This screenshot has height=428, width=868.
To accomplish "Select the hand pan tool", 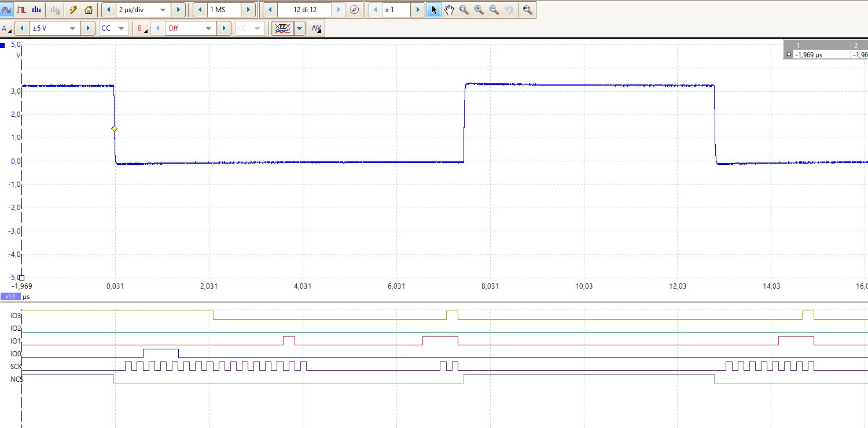I will 449,10.
